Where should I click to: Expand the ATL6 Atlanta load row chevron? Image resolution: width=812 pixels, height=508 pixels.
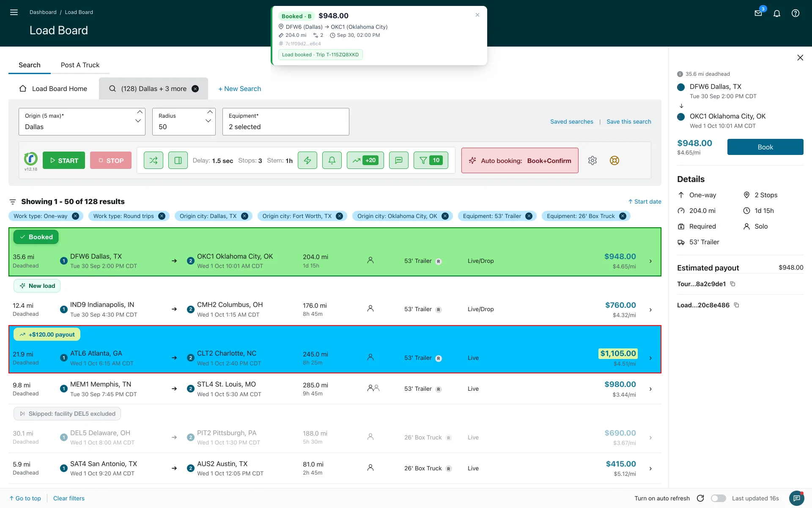point(650,358)
